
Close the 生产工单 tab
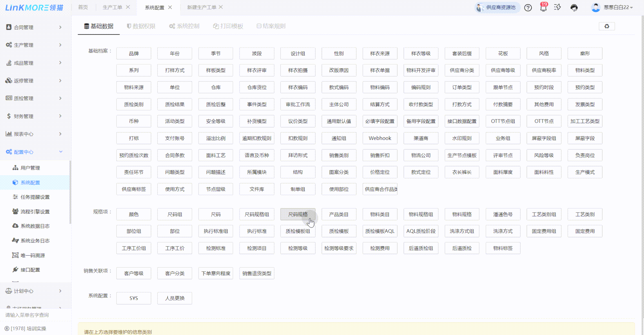tap(128, 7)
